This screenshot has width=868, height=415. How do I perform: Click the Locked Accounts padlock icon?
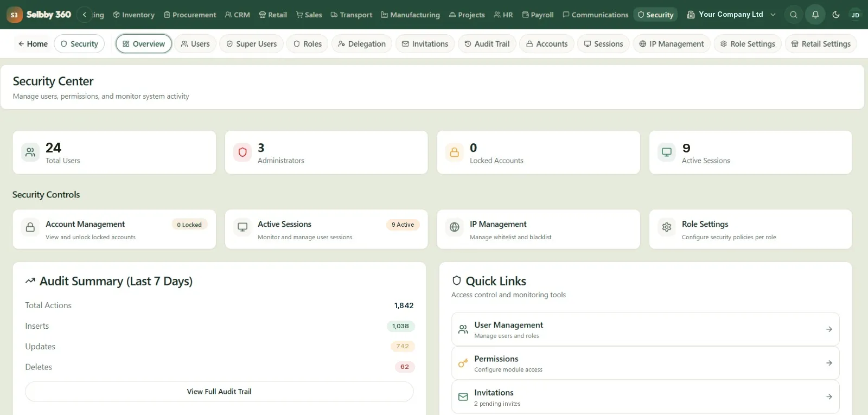(x=455, y=152)
